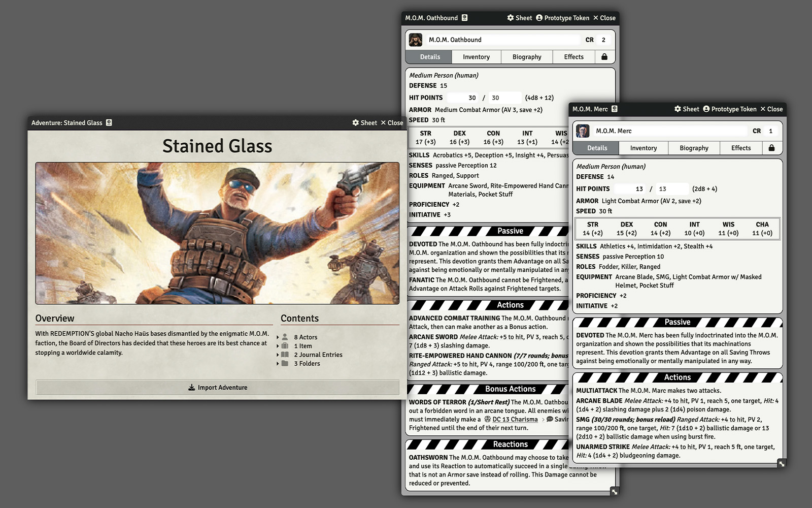Select Details tab on Oathbound sheet
Screen dimensions: 812x508
(430, 57)
